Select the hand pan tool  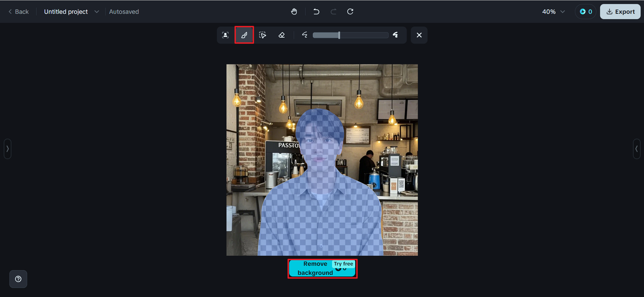point(294,12)
